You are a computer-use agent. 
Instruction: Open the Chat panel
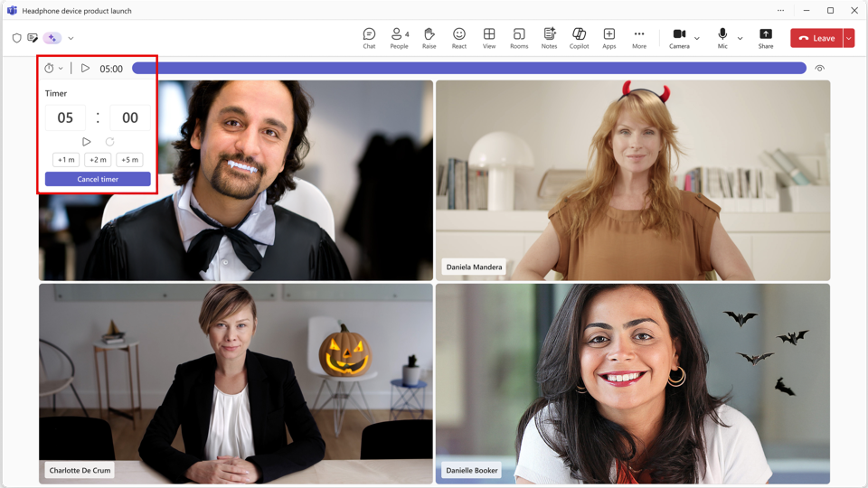[x=369, y=38]
